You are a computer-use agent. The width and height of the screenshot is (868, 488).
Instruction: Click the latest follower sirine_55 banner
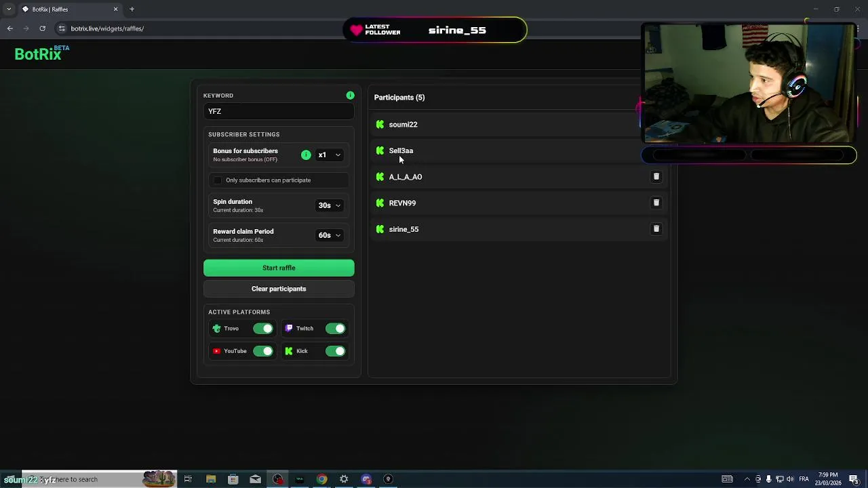point(435,30)
